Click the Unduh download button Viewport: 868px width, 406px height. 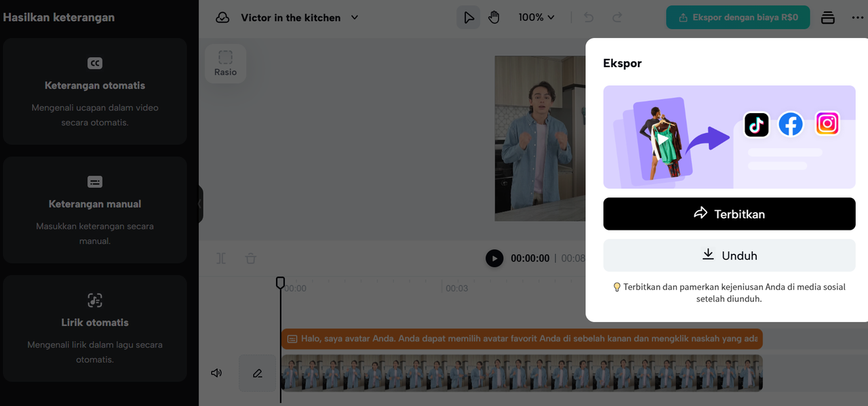(x=729, y=256)
